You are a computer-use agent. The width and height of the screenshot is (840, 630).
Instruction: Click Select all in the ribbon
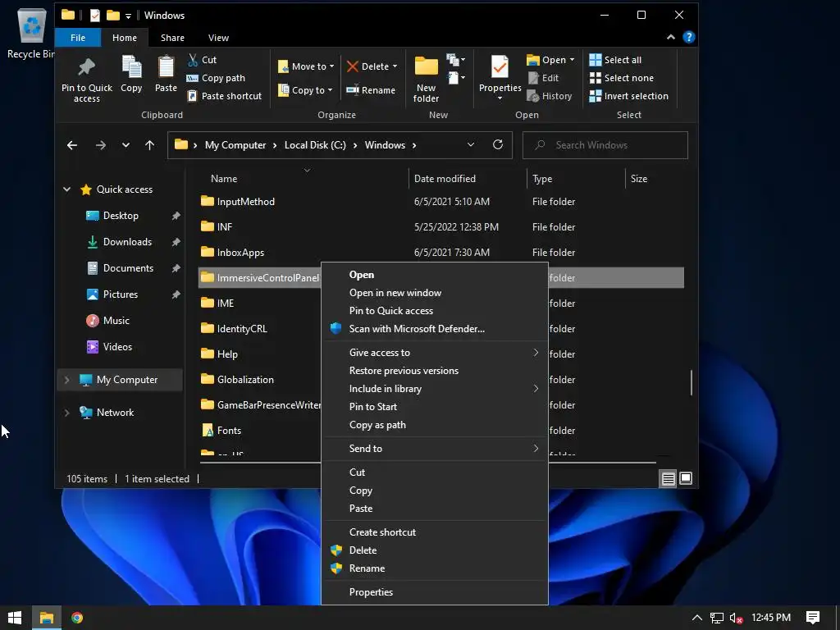(x=615, y=60)
